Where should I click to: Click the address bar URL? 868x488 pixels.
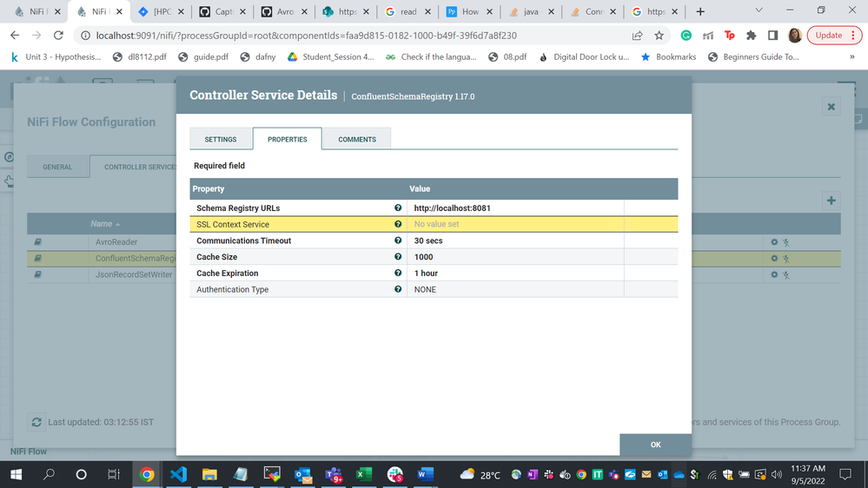pos(306,36)
